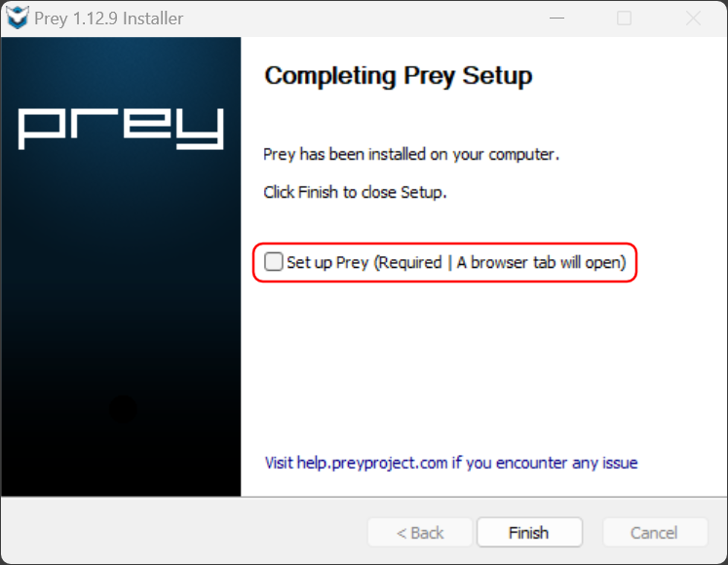
Task: Click the "Prey 1.12.9 Installer" window title
Action: point(108,19)
